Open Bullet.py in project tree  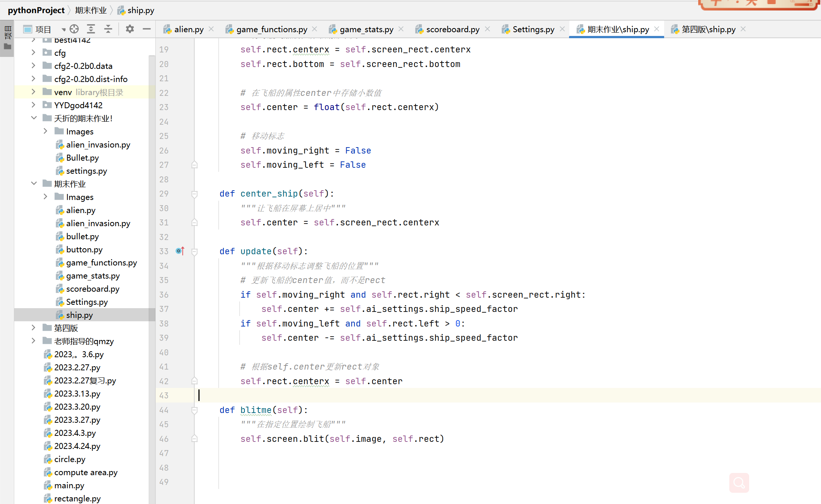click(x=82, y=158)
